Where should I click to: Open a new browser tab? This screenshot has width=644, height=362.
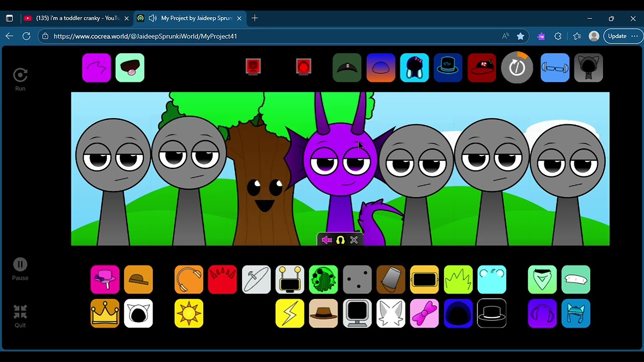[255, 18]
